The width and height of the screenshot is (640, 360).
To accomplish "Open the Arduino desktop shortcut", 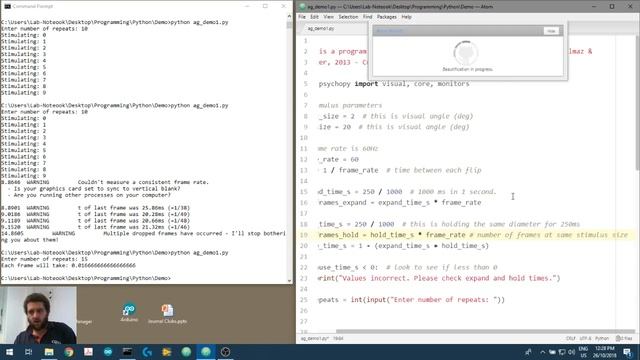I will click(129, 313).
